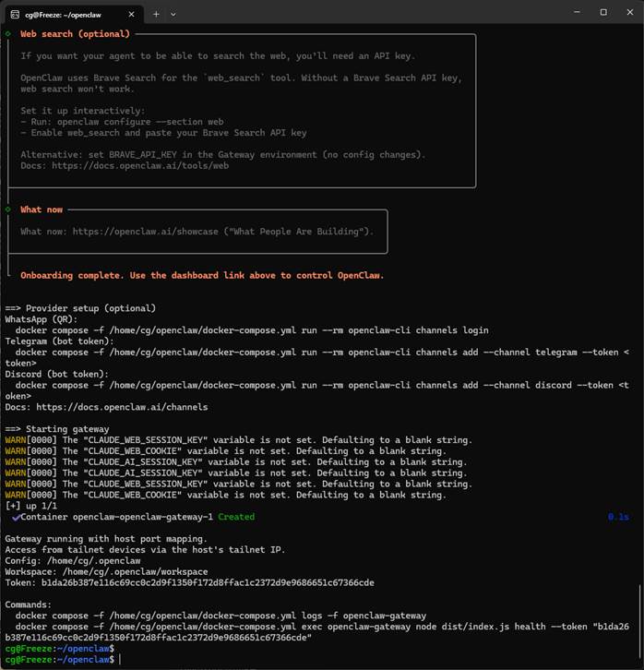The height and width of the screenshot is (670, 644).
Task: Select the cg@Freeze: ~/openclaw tab
Action: pos(65,13)
